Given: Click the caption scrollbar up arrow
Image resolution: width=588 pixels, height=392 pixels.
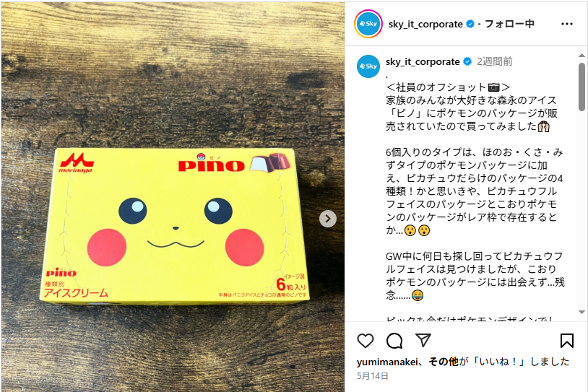Looking at the screenshot, I should 581,56.
